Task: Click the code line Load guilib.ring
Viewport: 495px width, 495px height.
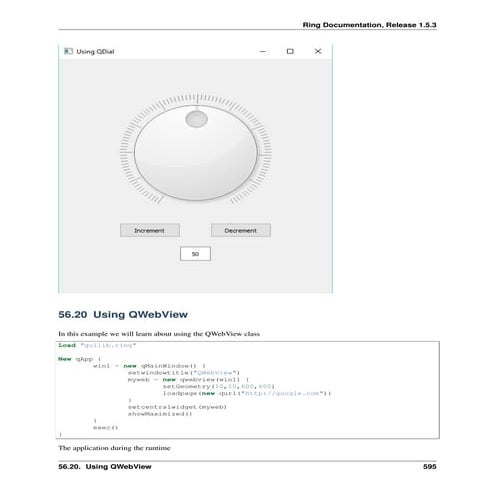Action: 97,345
